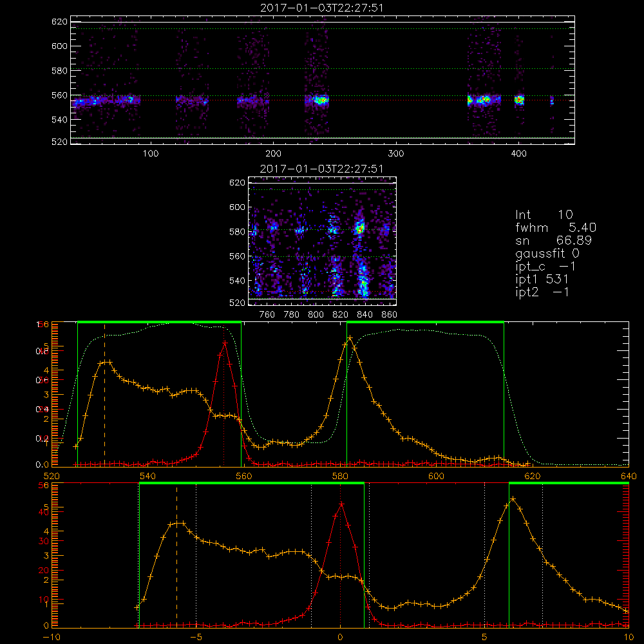Select the 'fwhm 5.40' readout text
Screen dimensions: 644x644
click(x=556, y=227)
